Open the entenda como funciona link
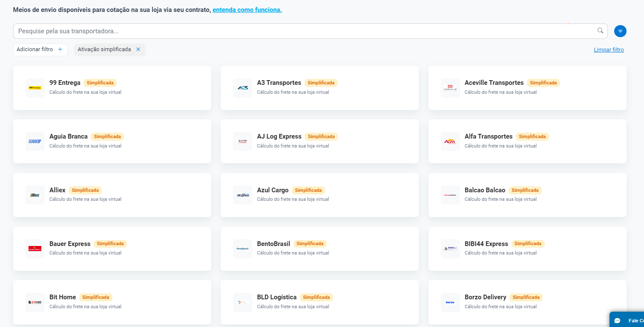644x327 pixels. pos(247,9)
